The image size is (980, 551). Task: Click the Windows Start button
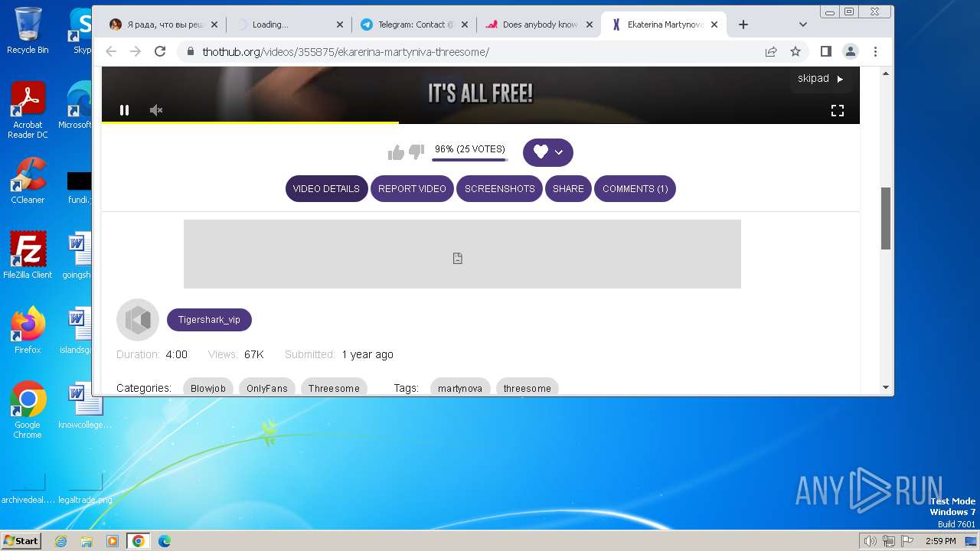click(x=21, y=540)
